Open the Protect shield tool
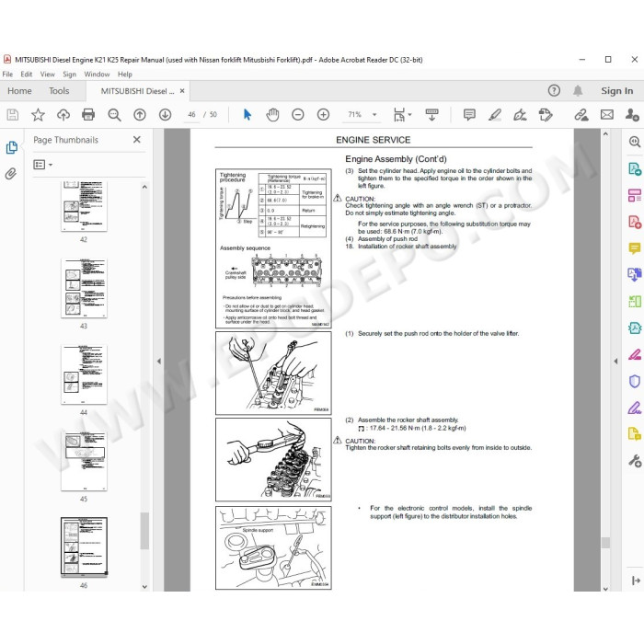644x644 pixels. (x=635, y=381)
